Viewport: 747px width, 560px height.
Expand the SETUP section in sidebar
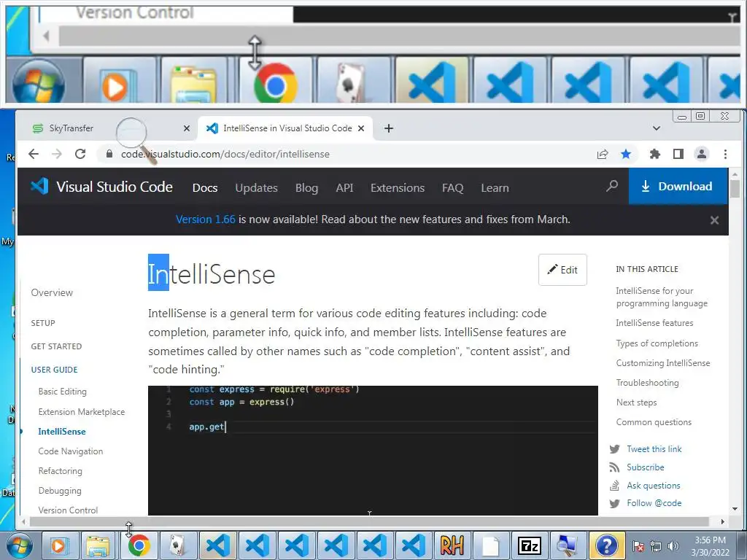[x=43, y=323]
